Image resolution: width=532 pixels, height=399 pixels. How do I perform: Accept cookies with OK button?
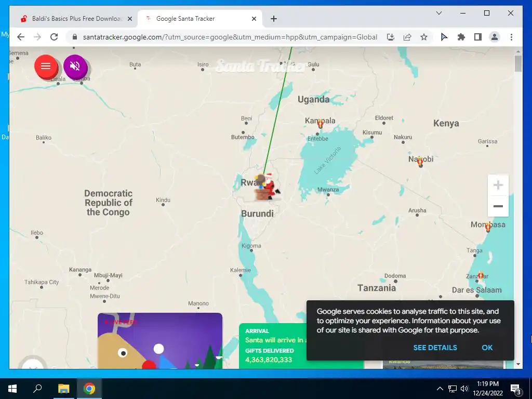click(487, 348)
